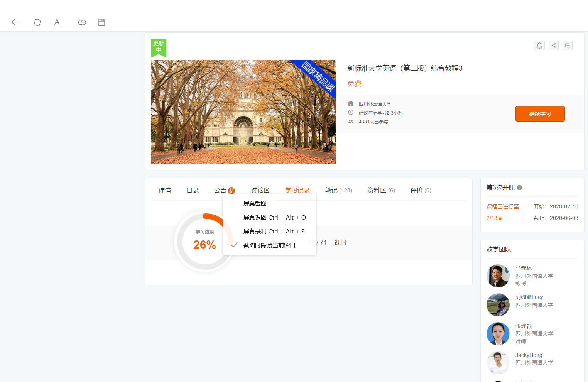The height and width of the screenshot is (382, 588).
Task: Open teacher 刘姗姗Lucy profile name
Action: click(x=529, y=297)
